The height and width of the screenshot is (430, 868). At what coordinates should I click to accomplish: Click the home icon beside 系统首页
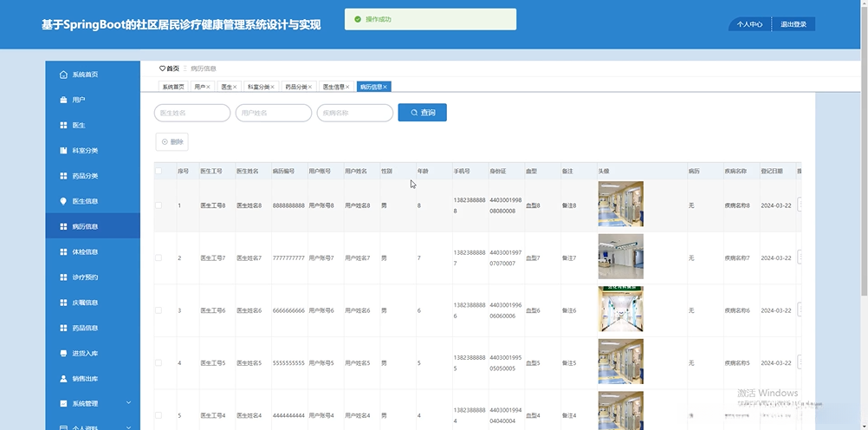click(63, 75)
